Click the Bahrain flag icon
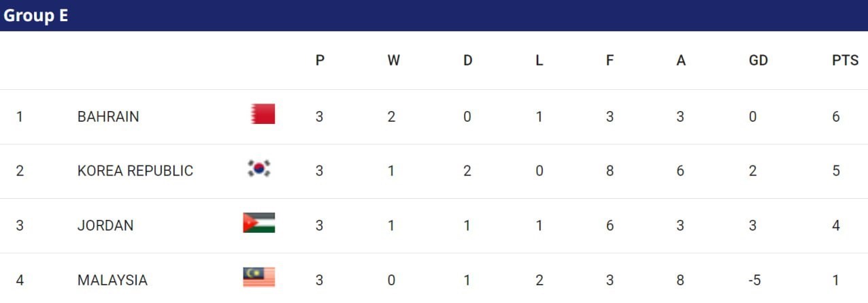This screenshot has height=303, width=868. [x=262, y=114]
